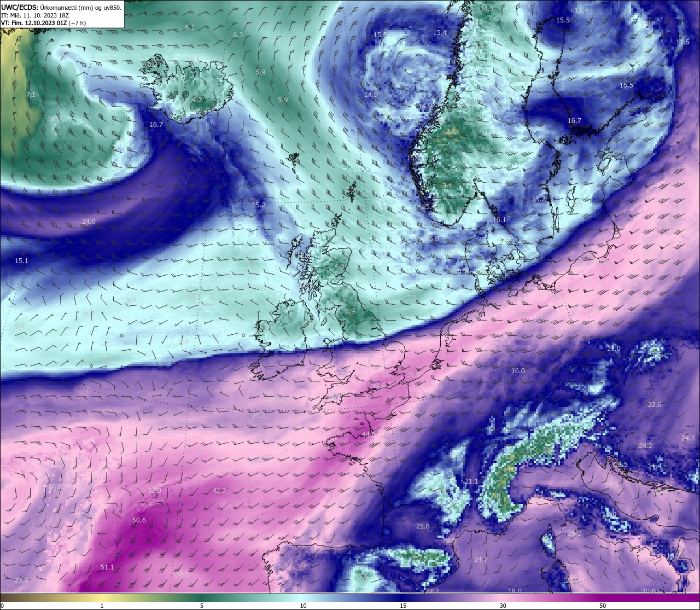Click the 51.1 value on the map
The width and height of the screenshot is (700, 610).
pos(107,567)
